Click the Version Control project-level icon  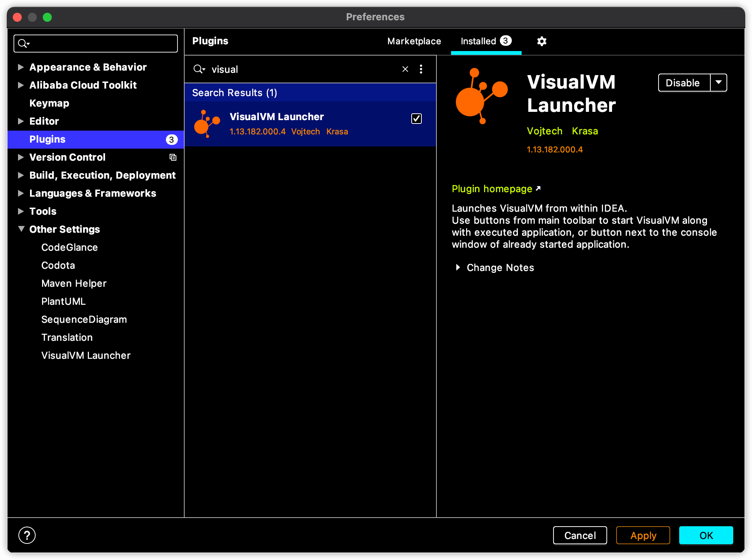[173, 157]
